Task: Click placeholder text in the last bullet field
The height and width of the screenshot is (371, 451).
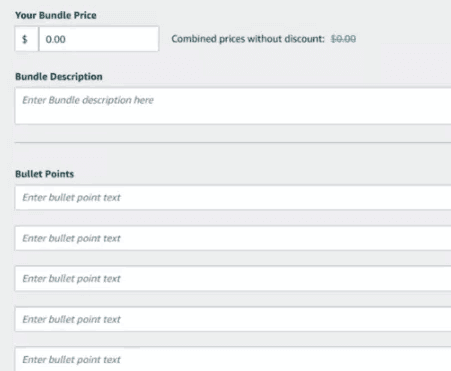Action: pos(71,360)
